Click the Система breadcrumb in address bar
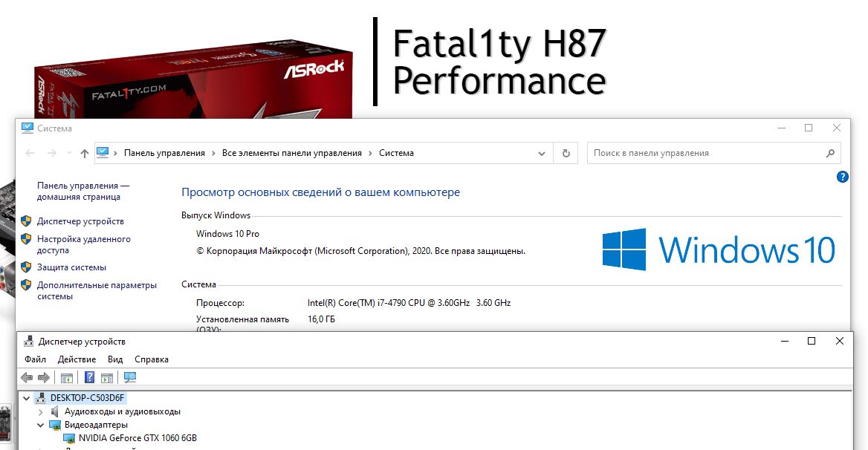This screenshot has height=450, width=868. pos(396,153)
